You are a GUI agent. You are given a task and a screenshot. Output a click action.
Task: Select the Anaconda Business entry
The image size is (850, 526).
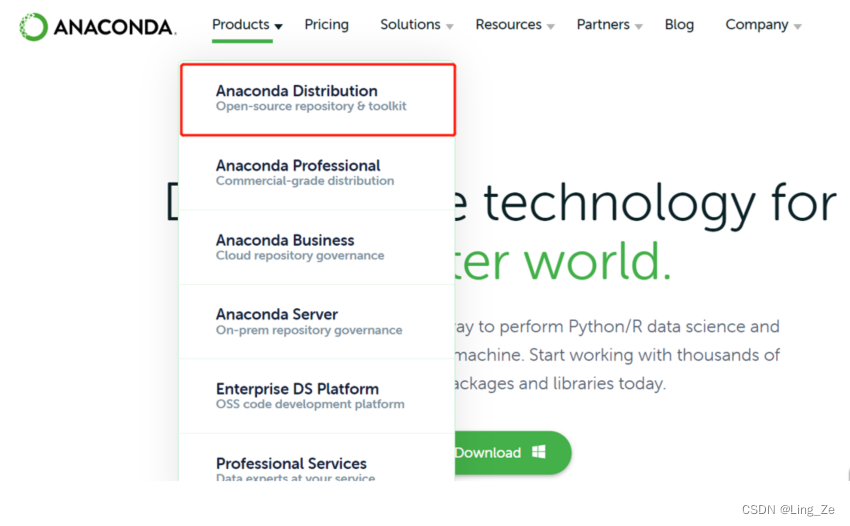coord(318,247)
